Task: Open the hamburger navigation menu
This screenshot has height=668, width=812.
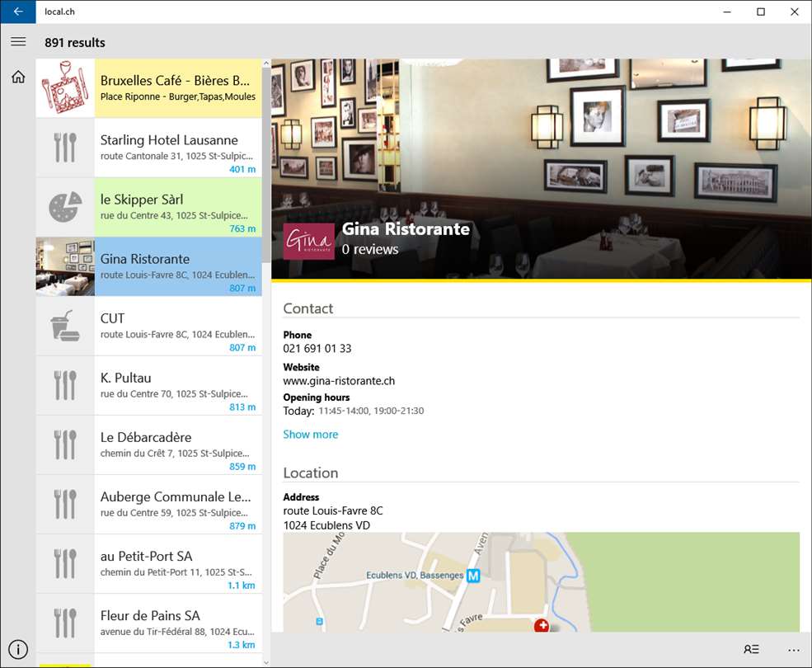Action: (18, 41)
